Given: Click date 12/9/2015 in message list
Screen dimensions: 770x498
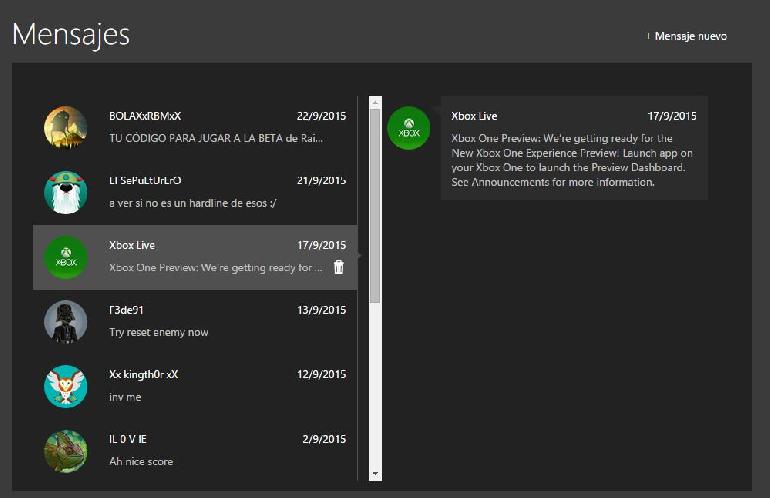Looking at the screenshot, I should [x=321, y=374].
